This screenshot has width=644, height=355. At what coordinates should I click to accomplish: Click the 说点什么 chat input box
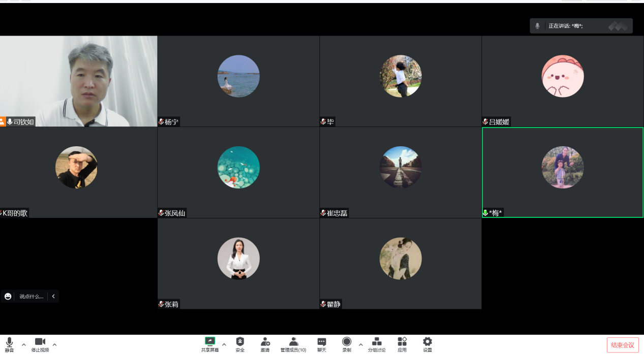(32, 296)
